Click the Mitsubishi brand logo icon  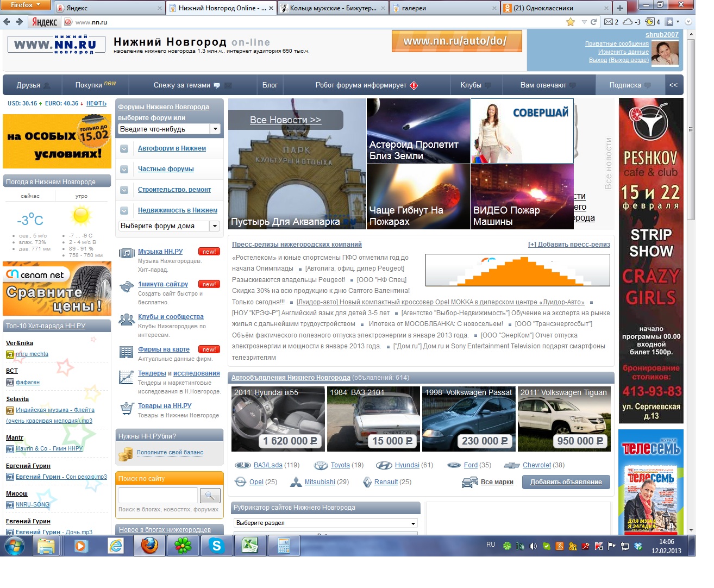pos(296,482)
